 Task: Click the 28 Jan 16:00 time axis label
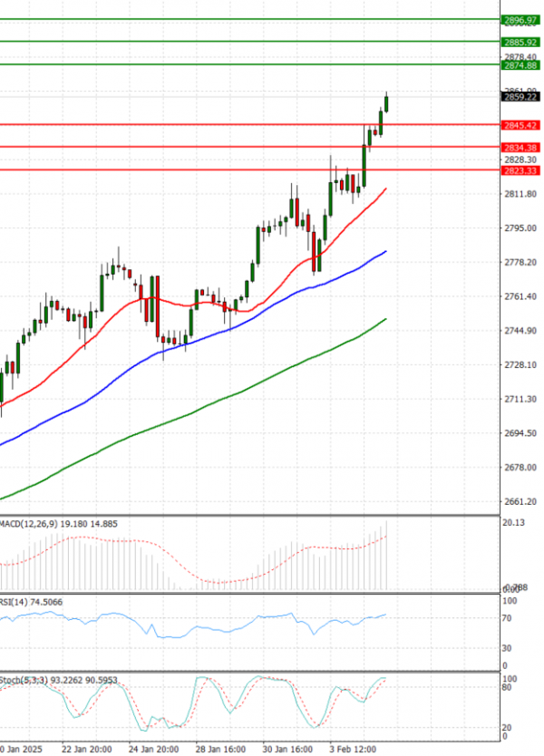[x=221, y=749]
